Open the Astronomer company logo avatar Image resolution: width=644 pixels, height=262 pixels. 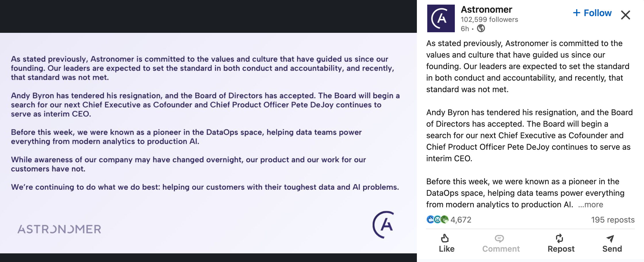[x=441, y=18]
